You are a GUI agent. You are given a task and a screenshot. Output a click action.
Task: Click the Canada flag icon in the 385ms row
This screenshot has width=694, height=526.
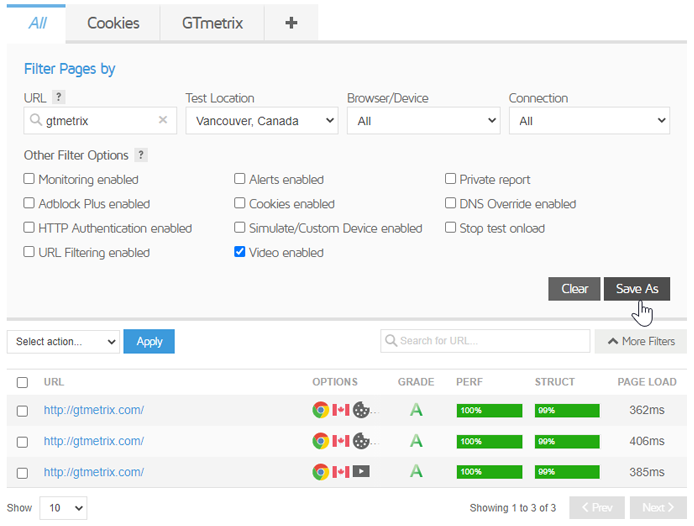[341, 472]
